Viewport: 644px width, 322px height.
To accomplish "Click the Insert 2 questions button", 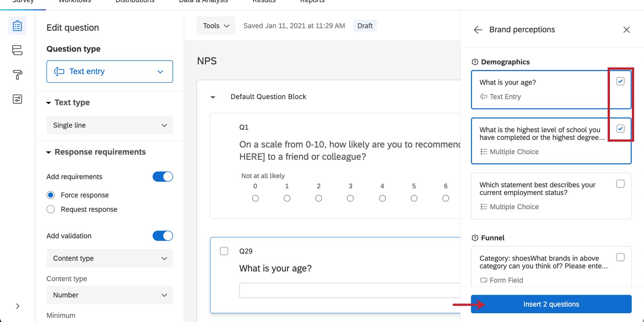I will (551, 304).
